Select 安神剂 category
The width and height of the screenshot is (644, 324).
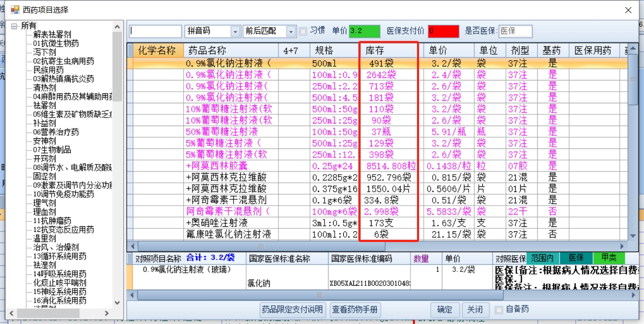click(44, 141)
